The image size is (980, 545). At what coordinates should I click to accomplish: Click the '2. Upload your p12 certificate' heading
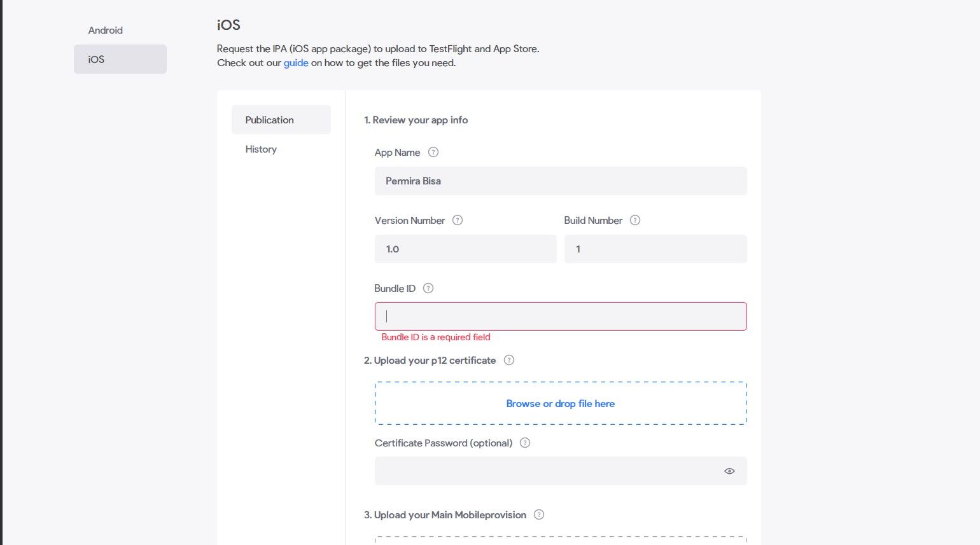[430, 360]
